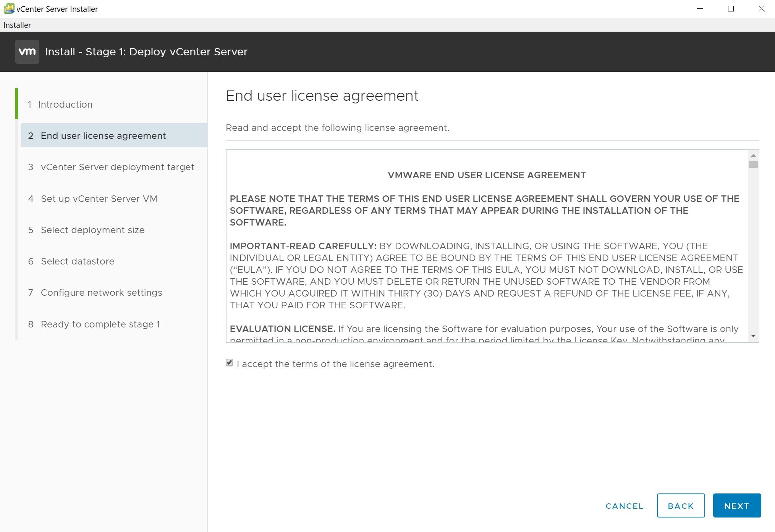775x532 pixels.
Task: Open the Installer menu
Action: coord(17,25)
